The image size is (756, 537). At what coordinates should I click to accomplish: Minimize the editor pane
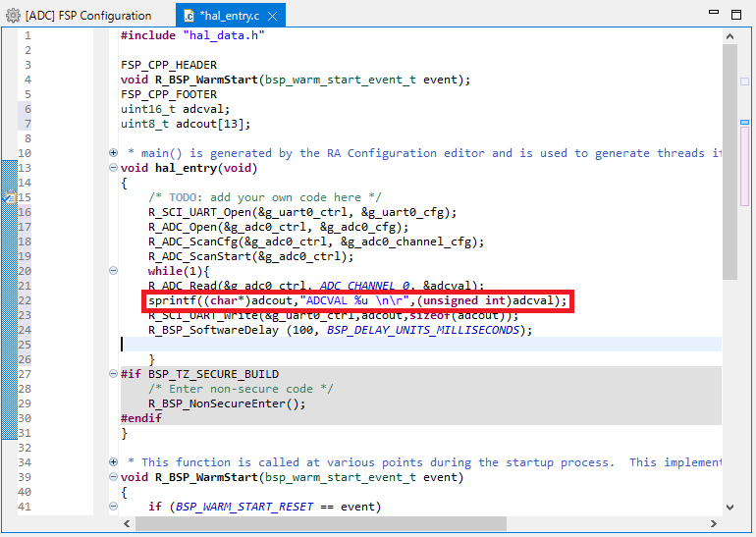coord(714,12)
